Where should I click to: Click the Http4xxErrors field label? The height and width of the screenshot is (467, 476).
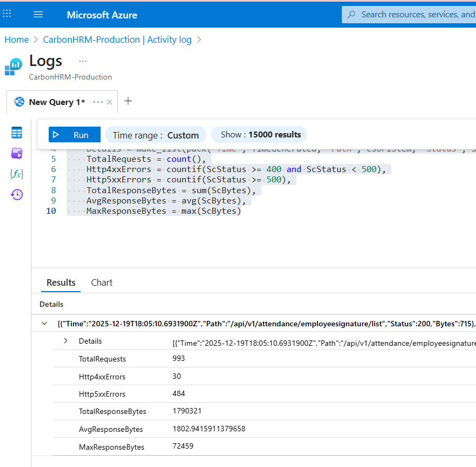102,377
